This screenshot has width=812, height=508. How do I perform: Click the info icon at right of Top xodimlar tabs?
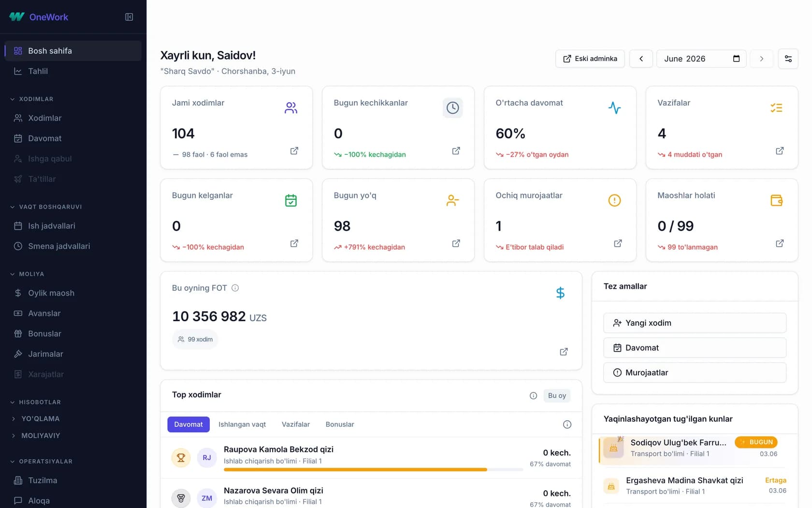(x=567, y=424)
